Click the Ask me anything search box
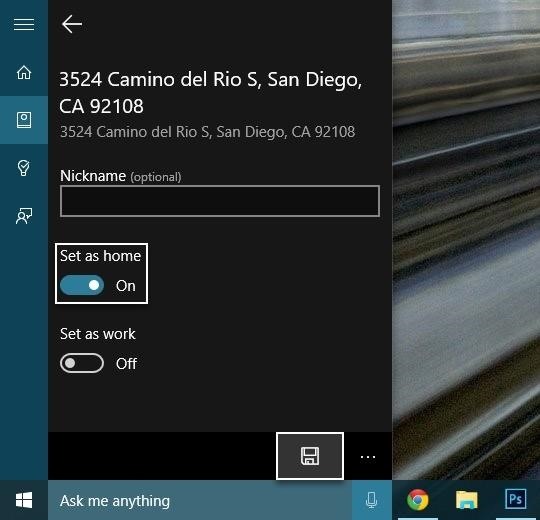 pos(200,500)
